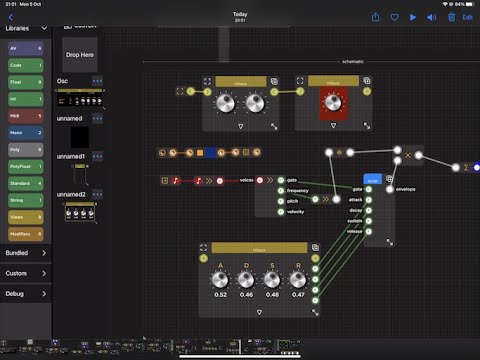Click the red knob module's fullscreen brackets icon
Image resolution: width=480 pixels, height=360 pixels.
click(x=300, y=81)
